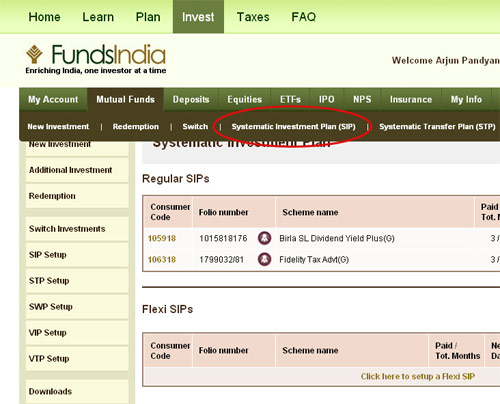Screen dimensions: 500x404
Task: Open the Taxes navigation item
Action: (x=253, y=17)
